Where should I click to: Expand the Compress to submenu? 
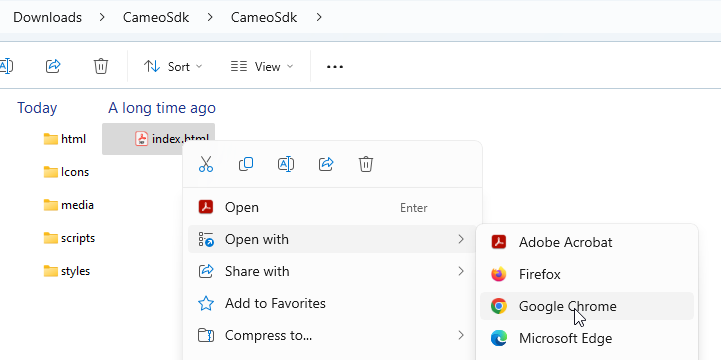coord(332,336)
